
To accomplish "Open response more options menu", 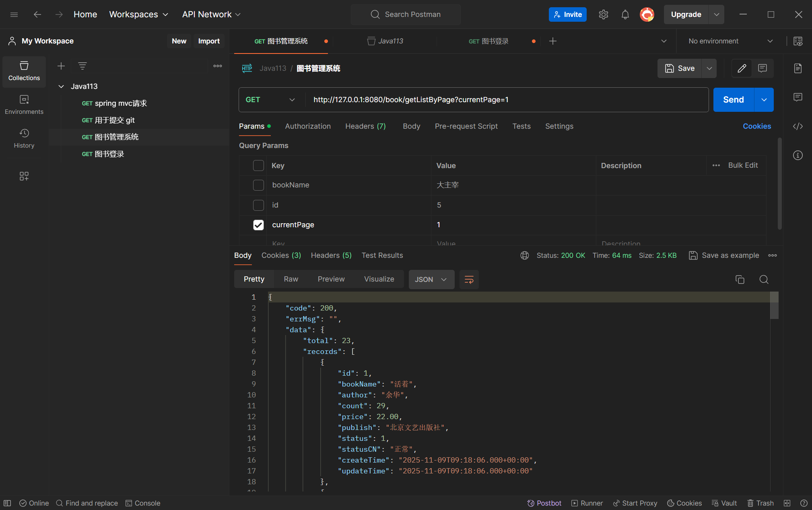I will [773, 255].
